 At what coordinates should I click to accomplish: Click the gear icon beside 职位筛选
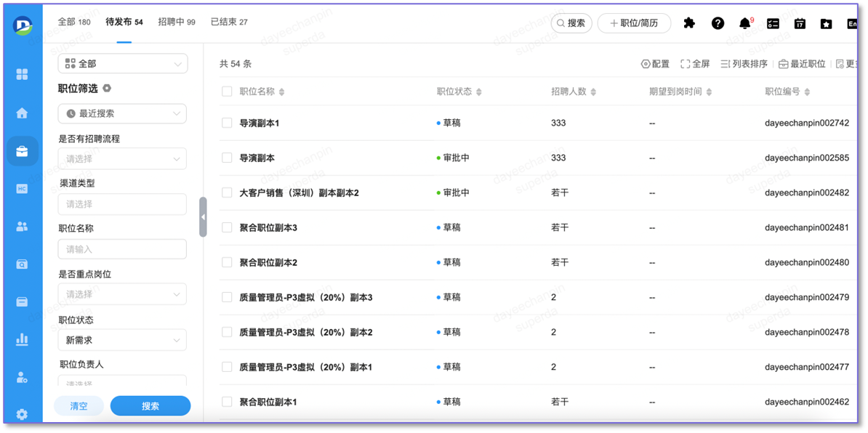[x=107, y=89]
